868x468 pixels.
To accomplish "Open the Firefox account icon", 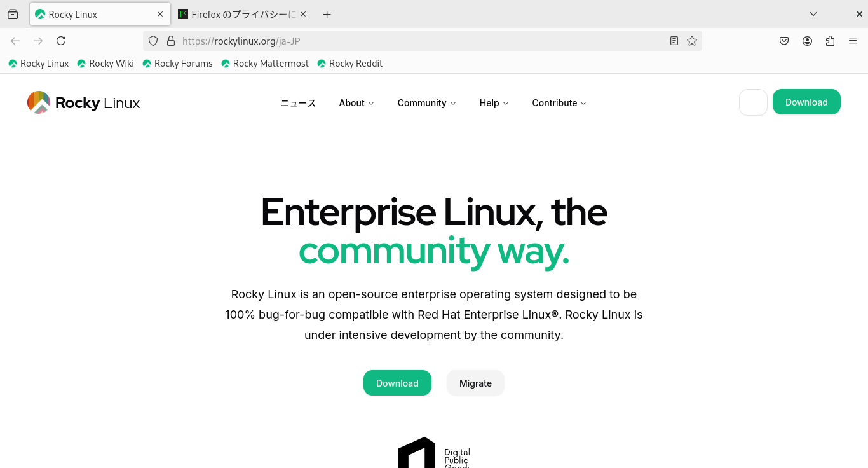I will [807, 40].
